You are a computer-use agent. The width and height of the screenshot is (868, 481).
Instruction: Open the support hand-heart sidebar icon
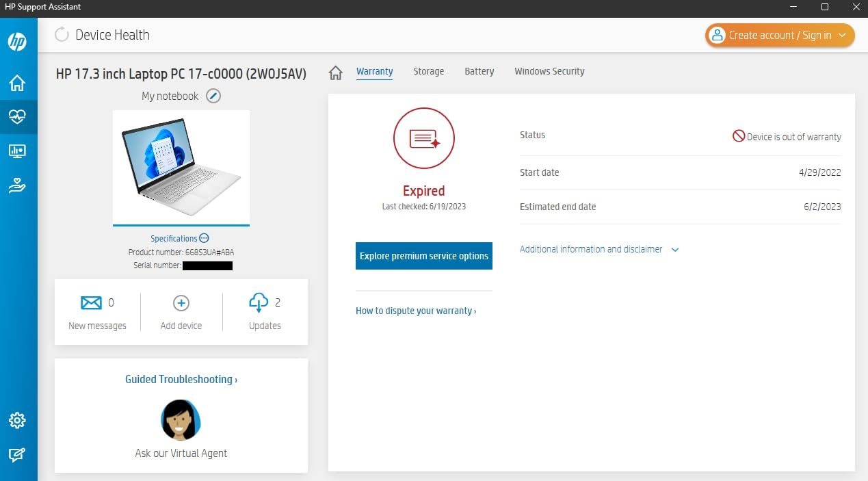tap(17, 185)
